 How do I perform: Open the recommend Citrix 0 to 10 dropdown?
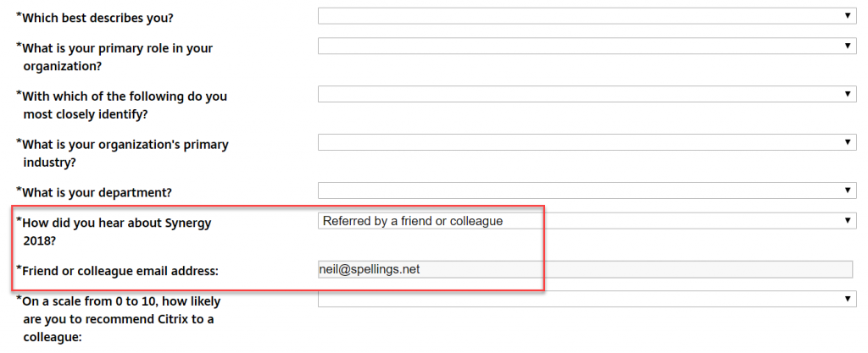(585, 299)
